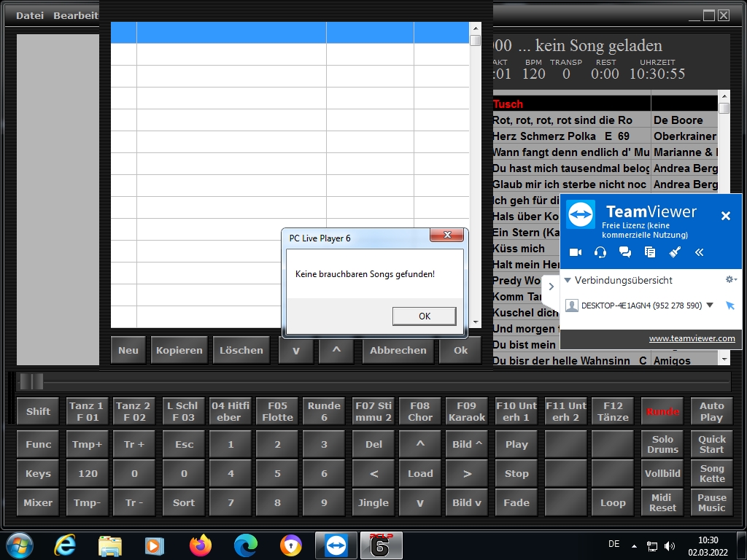This screenshot has height=560, width=747.
Task: Open the Datei menu
Action: 30,15
